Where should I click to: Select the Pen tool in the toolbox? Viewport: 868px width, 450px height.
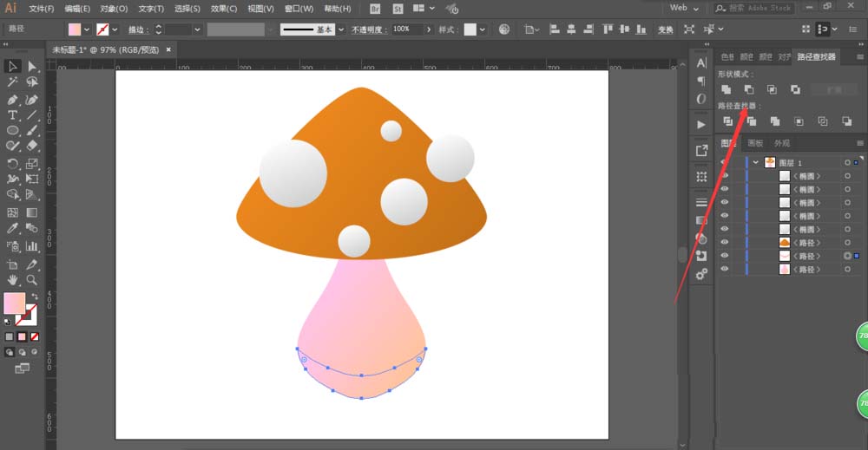pyautogui.click(x=13, y=99)
